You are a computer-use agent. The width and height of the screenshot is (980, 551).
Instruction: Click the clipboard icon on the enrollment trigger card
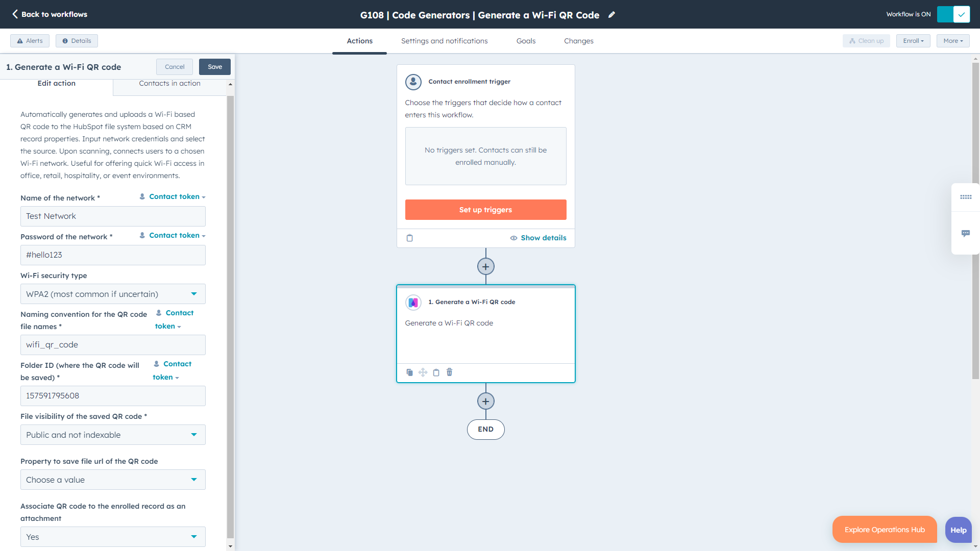click(410, 238)
